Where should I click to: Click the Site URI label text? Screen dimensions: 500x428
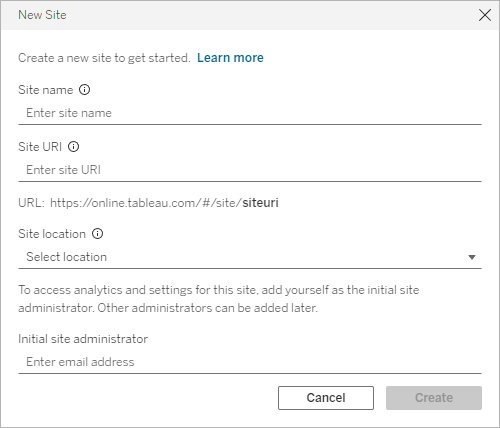point(40,147)
